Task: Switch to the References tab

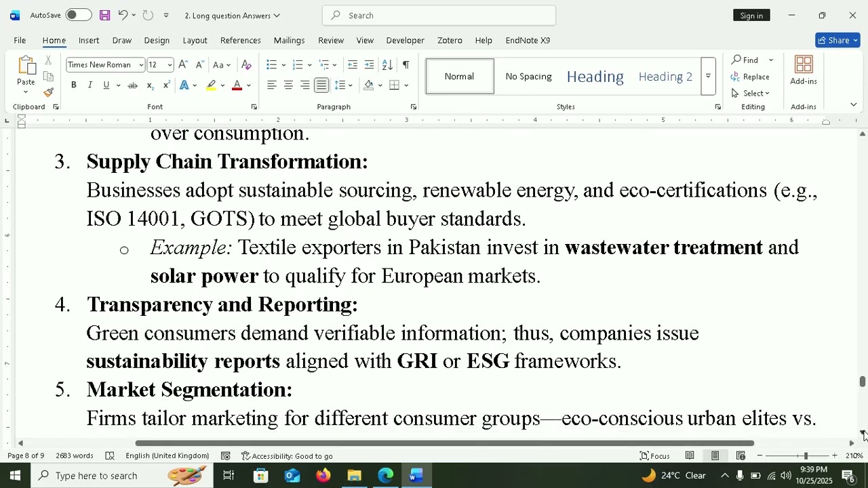Action: pyautogui.click(x=241, y=40)
